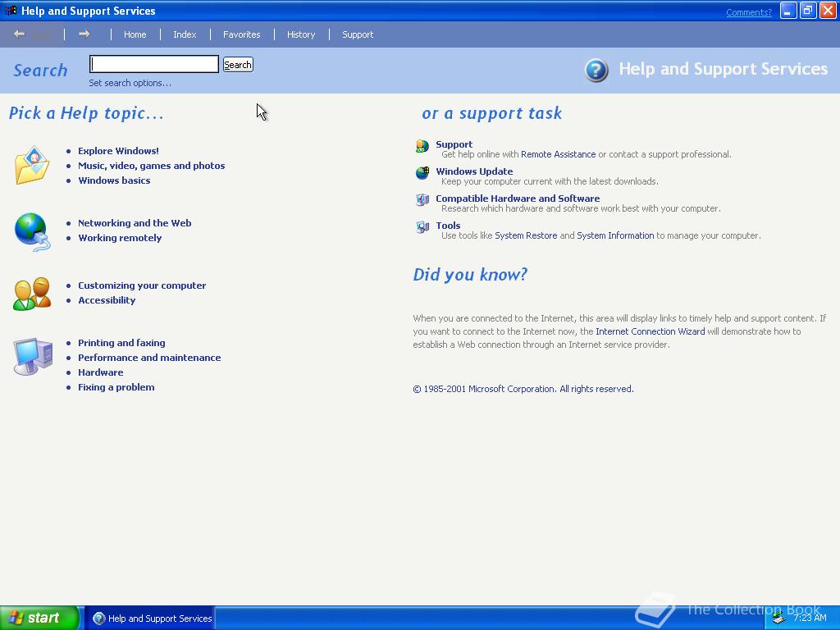Click the Compatible Hardware and Software icon
The image size is (840, 630).
coord(422,200)
